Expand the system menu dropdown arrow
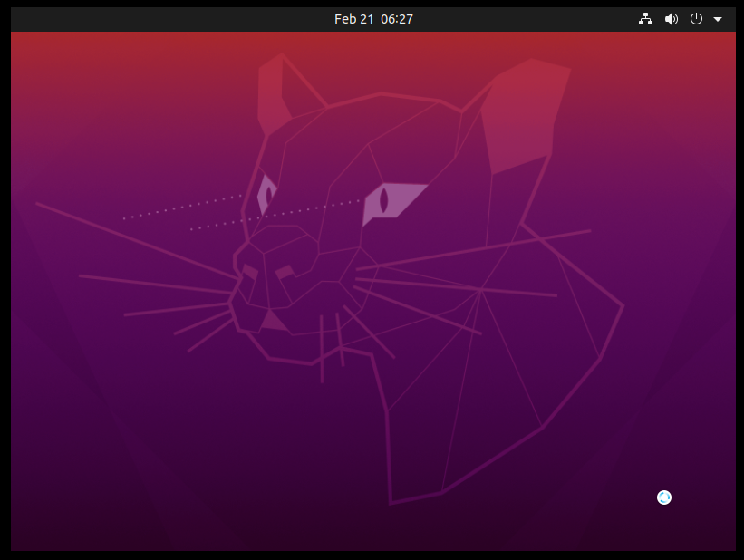 click(718, 19)
